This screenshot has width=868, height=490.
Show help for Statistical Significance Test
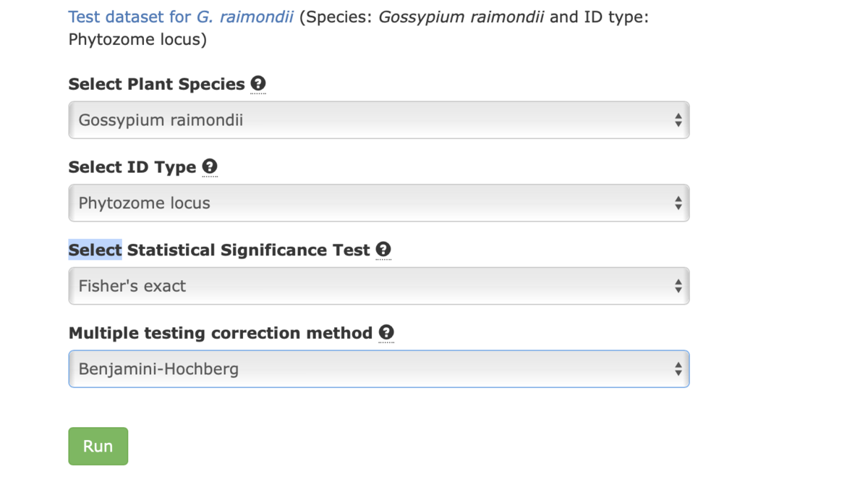[383, 250]
